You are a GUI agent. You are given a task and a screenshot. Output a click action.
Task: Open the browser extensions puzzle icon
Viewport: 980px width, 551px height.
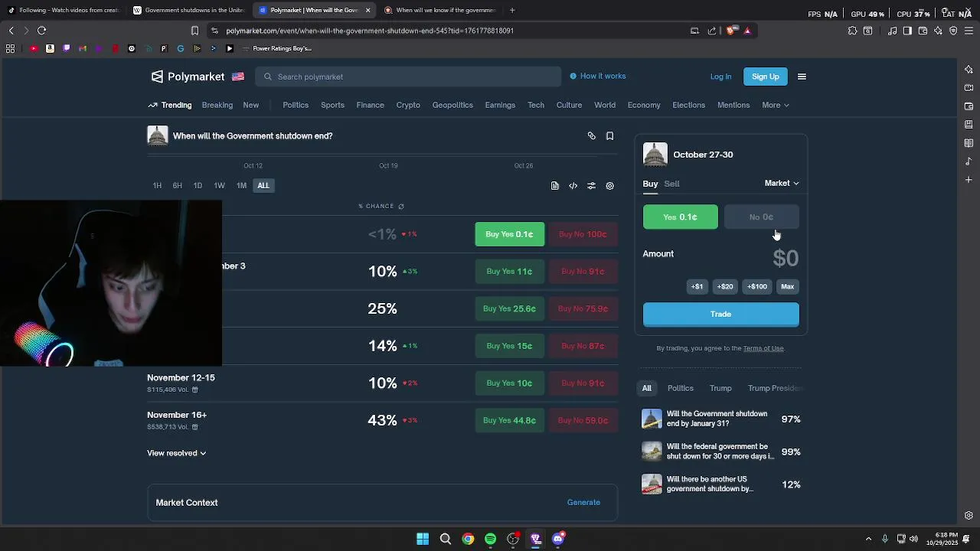click(x=852, y=31)
